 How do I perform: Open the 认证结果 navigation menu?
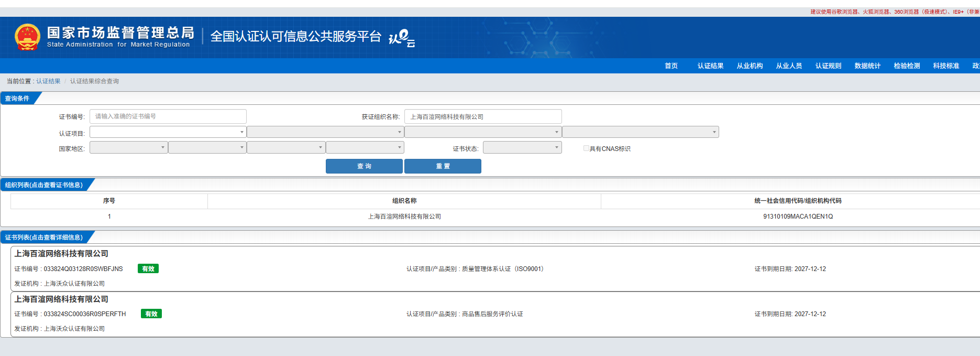pos(710,66)
